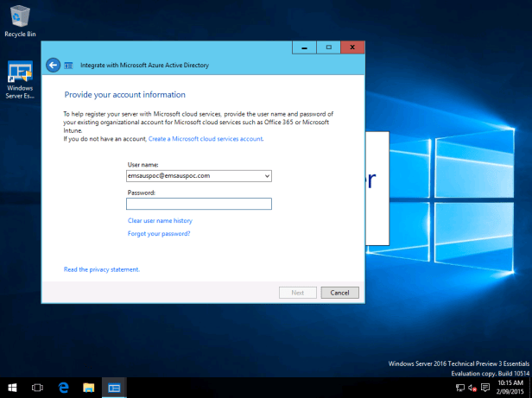Open Task View on the taskbar
This screenshot has width=532, height=398.
coord(37,388)
